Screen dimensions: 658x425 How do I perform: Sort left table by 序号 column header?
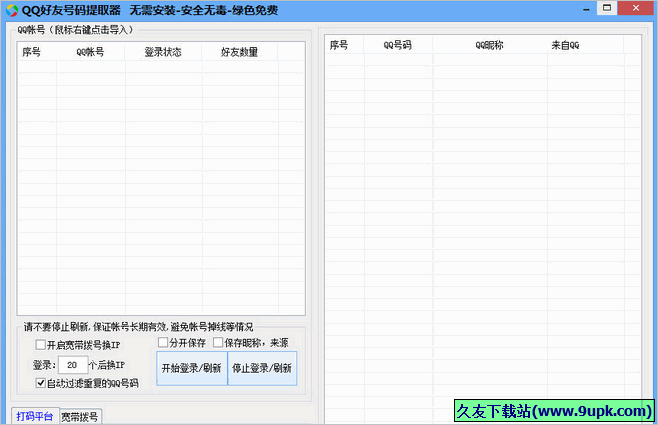[37, 52]
